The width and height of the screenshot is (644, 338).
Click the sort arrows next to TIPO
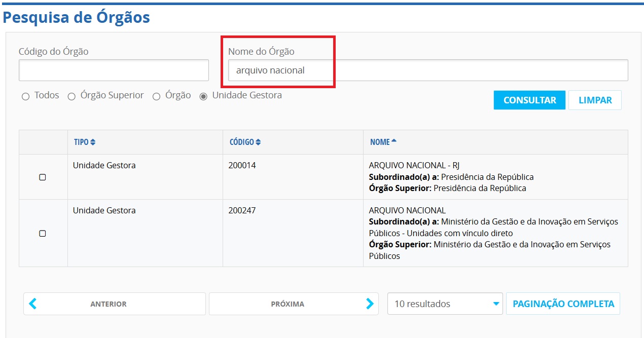click(x=93, y=142)
